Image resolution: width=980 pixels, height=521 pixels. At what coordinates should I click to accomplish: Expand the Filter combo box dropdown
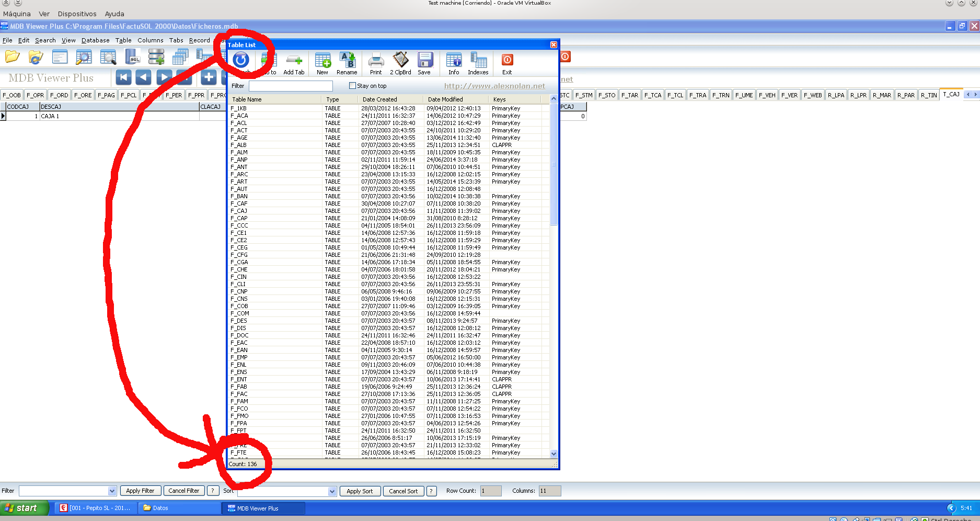(112, 491)
